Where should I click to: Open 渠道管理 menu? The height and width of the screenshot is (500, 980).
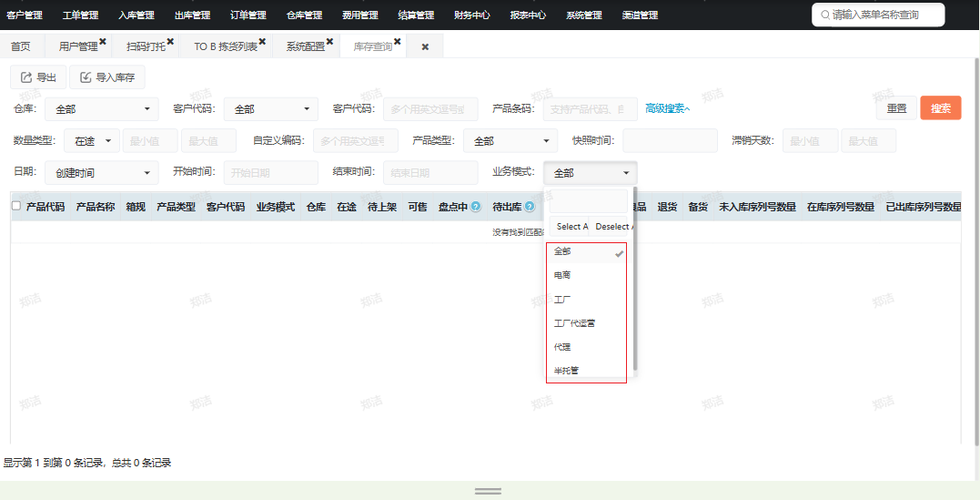click(640, 15)
